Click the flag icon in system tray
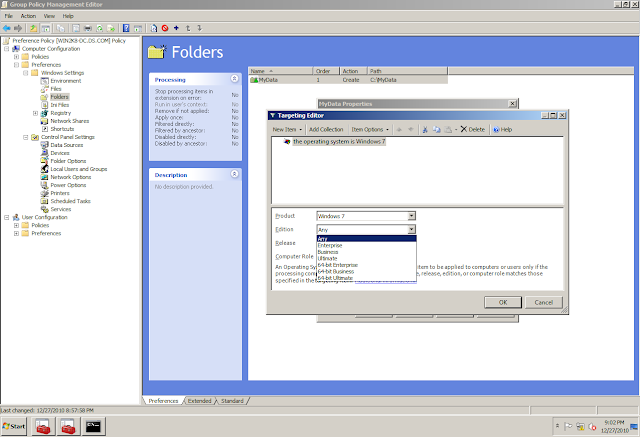 point(568,426)
